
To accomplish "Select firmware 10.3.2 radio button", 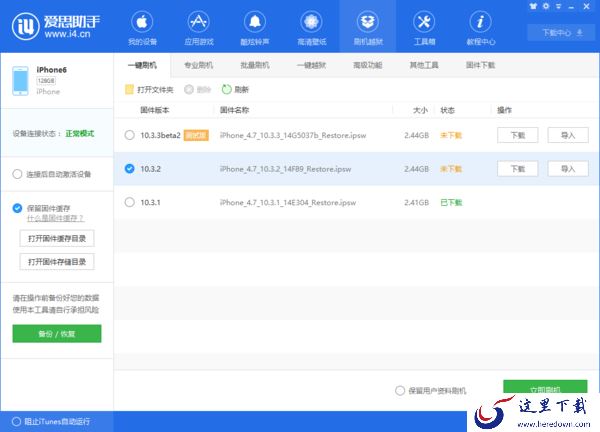I will click(130, 169).
